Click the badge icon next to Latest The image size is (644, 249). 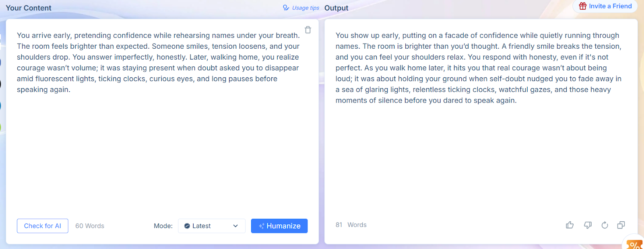pos(187,226)
